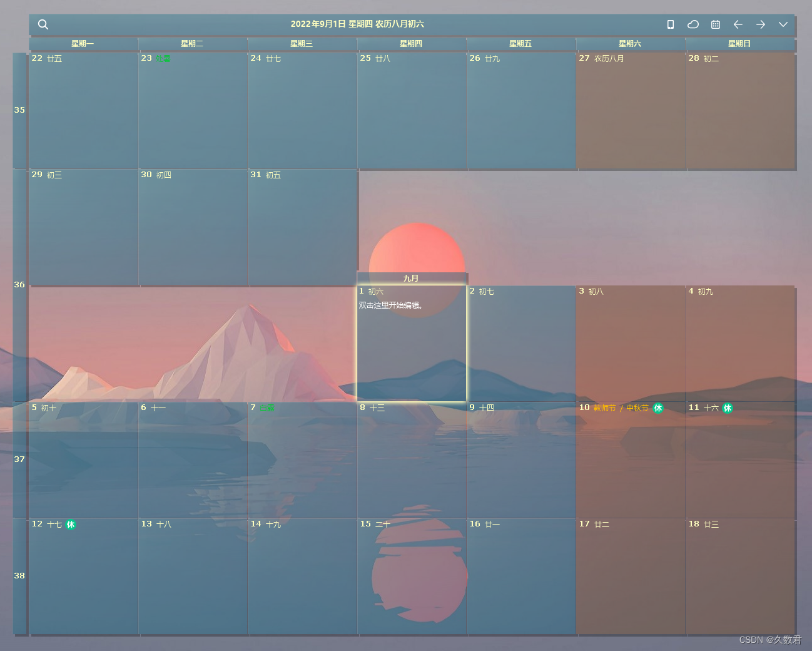
Task: Click the 休 badge on September 12
Action: [71, 525]
